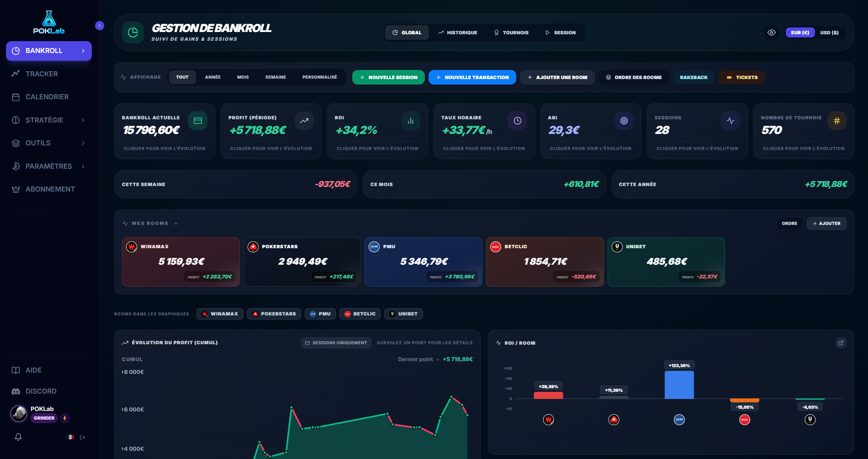Click the French flag language icon
Viewport: 868px width, 459px height.
[x=71, y=437]
